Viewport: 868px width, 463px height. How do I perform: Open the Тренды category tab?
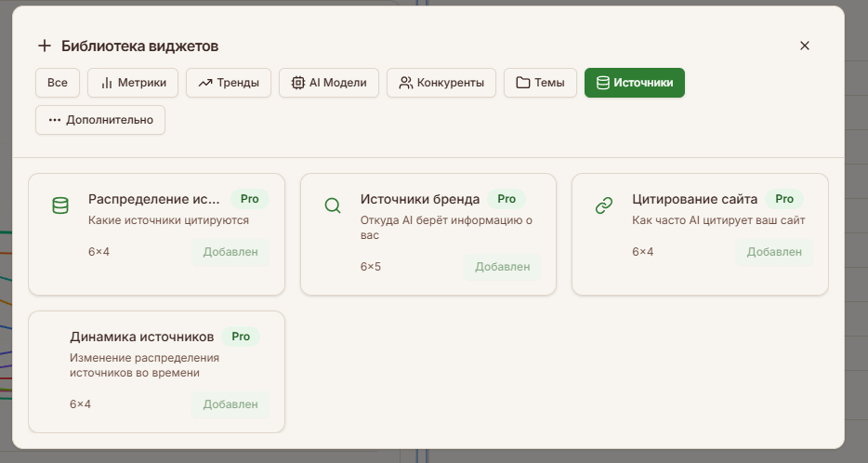point(229,83)
